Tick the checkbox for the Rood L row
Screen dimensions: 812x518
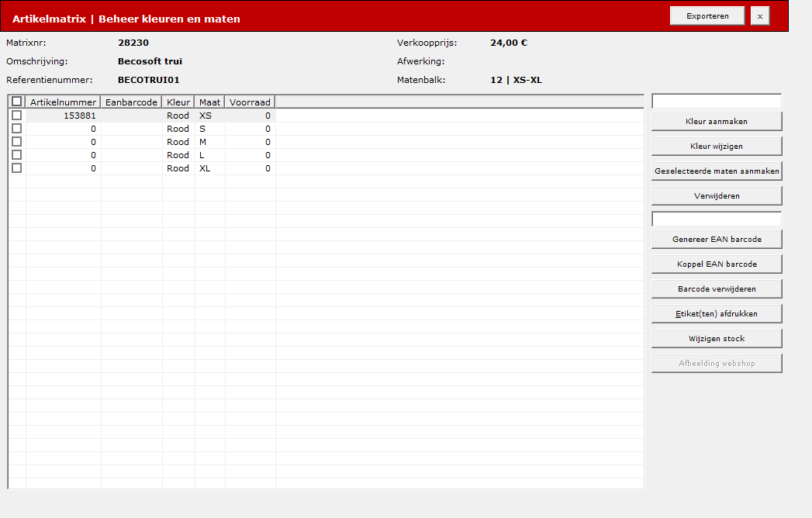(16, 155)
